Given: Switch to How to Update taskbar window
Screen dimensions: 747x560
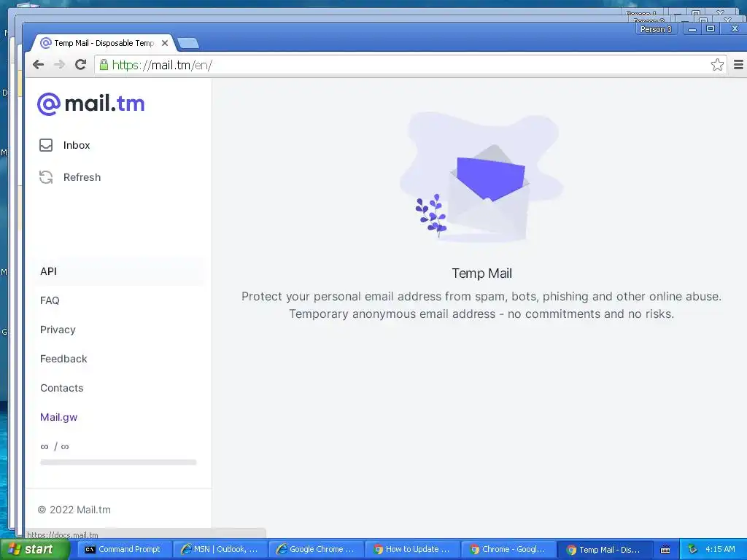Looking at the screenshot, I should pyautogui.click(x=411, y=549).
